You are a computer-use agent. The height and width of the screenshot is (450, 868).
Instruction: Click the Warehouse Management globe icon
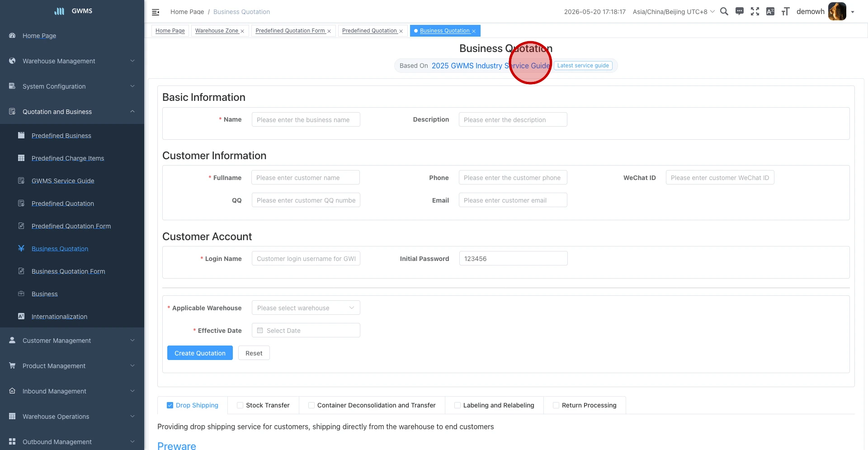point(12,61)
